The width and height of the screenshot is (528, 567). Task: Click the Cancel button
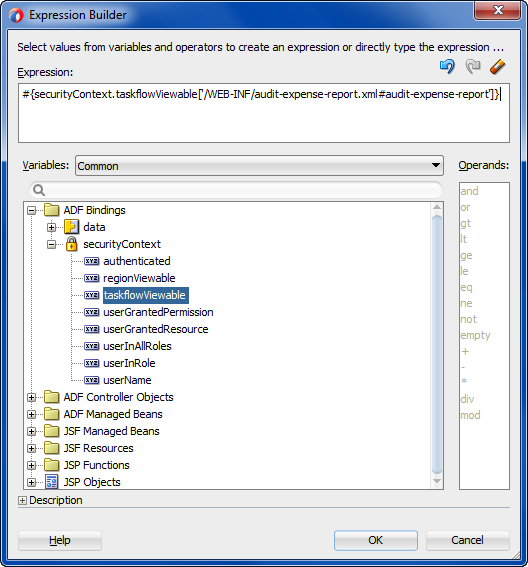coord(468,540)
